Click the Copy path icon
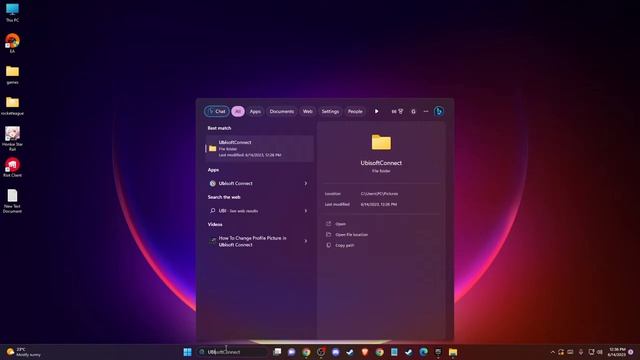This screenshot has height=360, width=640. click(329, 245)
